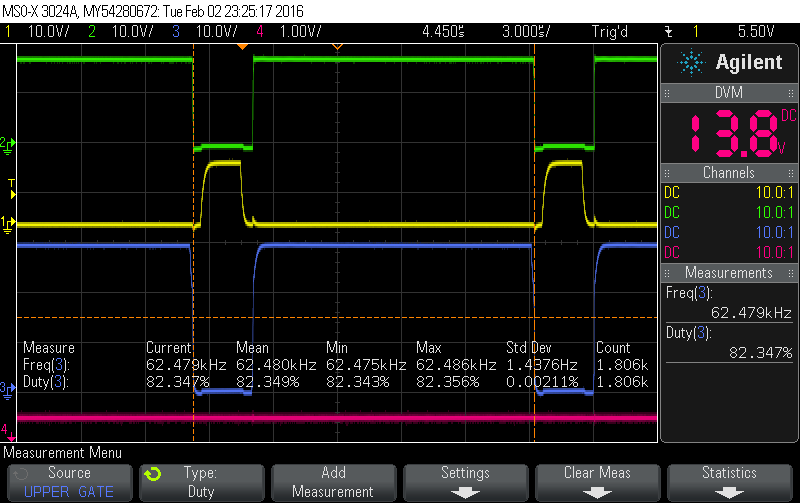800x503 pixels.
Task: Select the channel 3 ground marker
Action: 8,390
